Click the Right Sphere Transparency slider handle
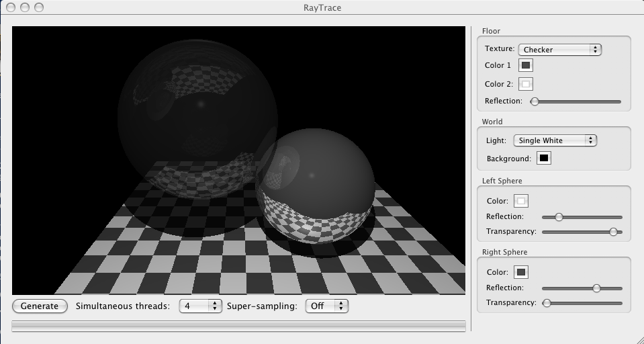644x344 pixels. point(547,303)
